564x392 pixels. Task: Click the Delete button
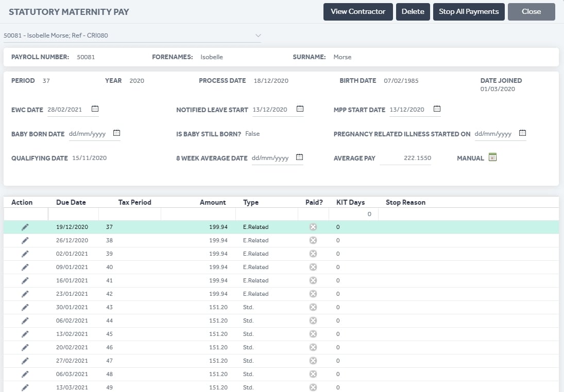pos(413,12)
